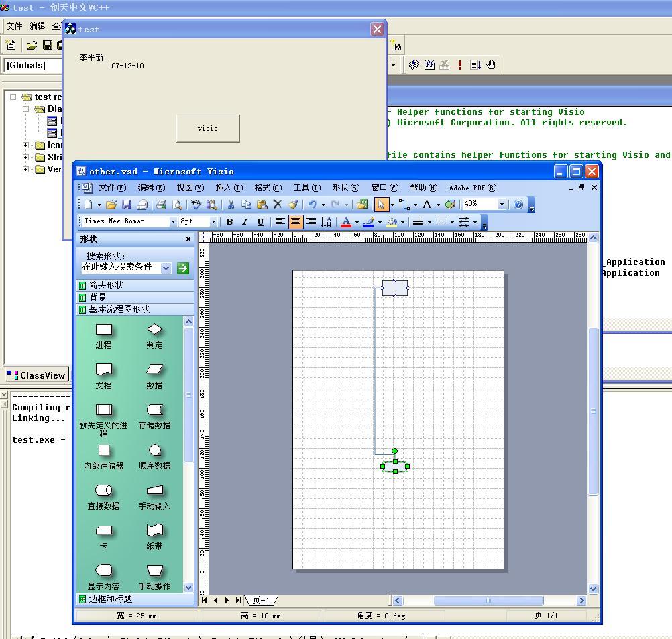The image size is (672, 639).
Task: Save the Visio drawing with the floppy icon
Action: (x=127, y=205)
